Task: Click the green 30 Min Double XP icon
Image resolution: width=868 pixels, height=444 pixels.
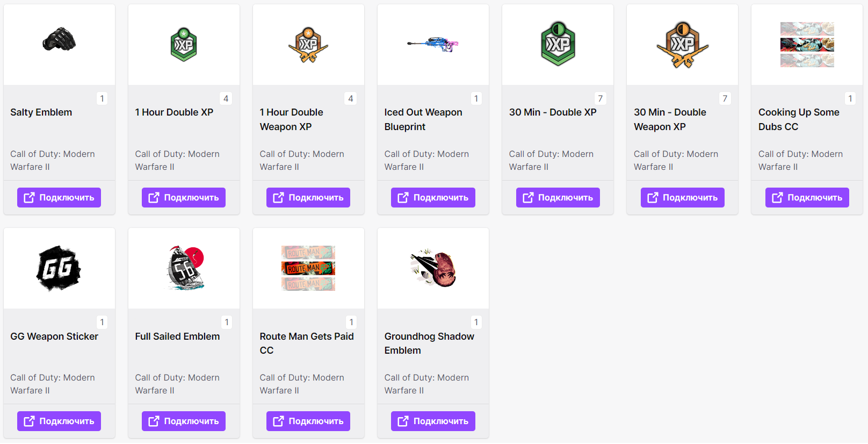Action: pos(558,44)
